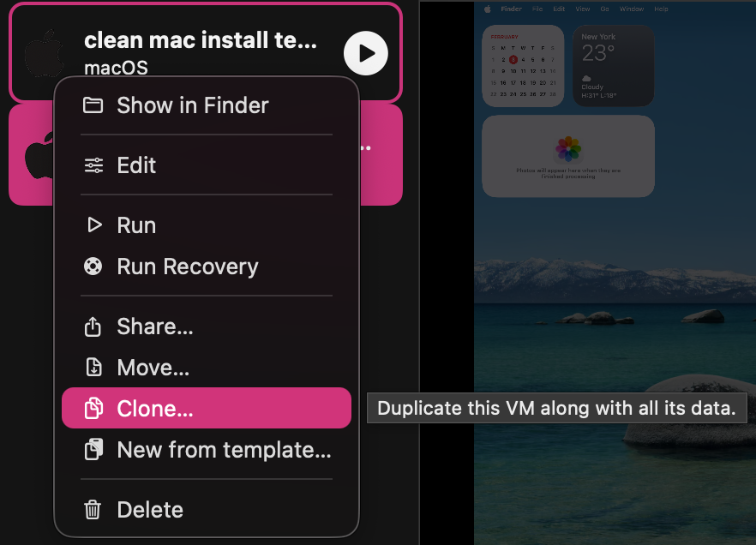The height and width of the screenshot is (545, 756).
Task: Click the Apple logo in guest menu bar
Action: (x=488, y=9)
